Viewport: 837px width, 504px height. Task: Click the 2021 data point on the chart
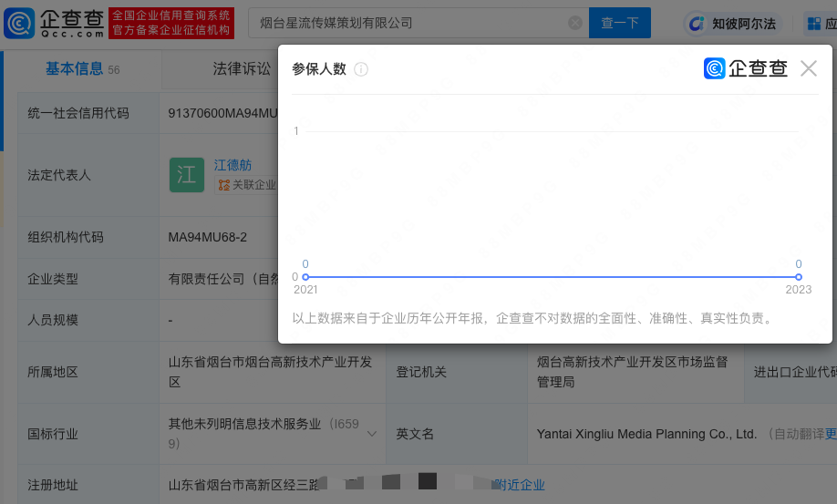305,276
